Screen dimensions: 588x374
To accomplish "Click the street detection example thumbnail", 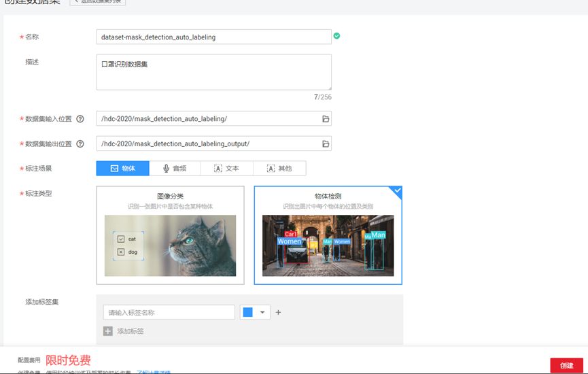I will (328, 245).
